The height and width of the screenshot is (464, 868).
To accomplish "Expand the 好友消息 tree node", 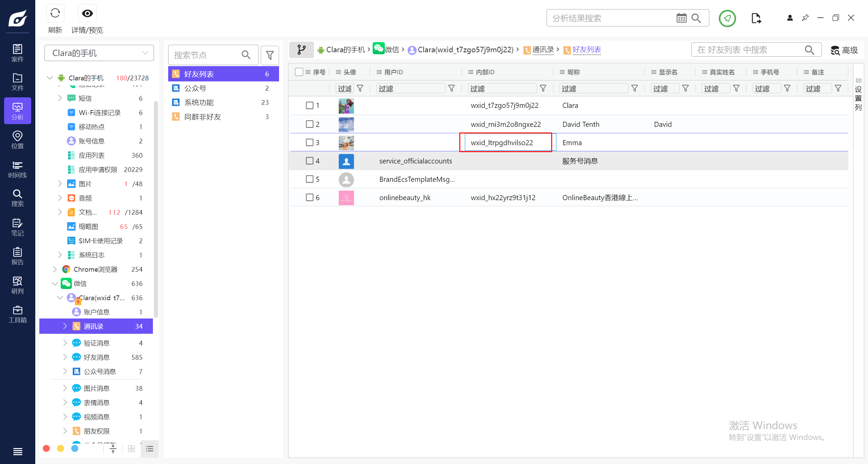I will (65, 357).
